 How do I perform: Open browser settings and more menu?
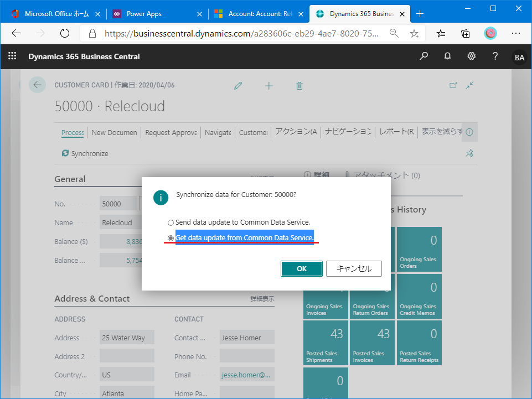516,33
